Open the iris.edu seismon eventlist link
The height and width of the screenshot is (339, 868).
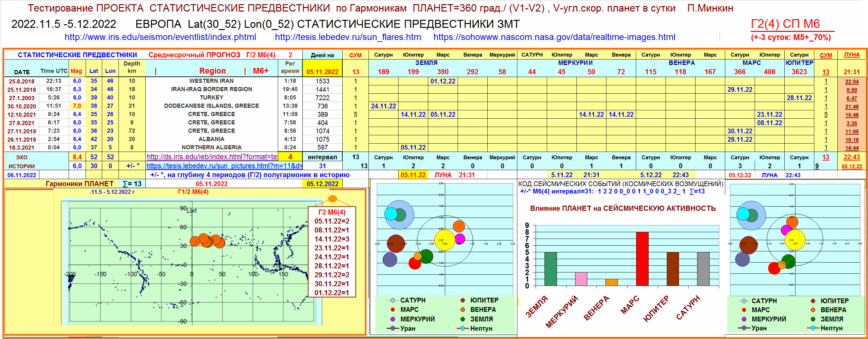click(x=160, y=37)
